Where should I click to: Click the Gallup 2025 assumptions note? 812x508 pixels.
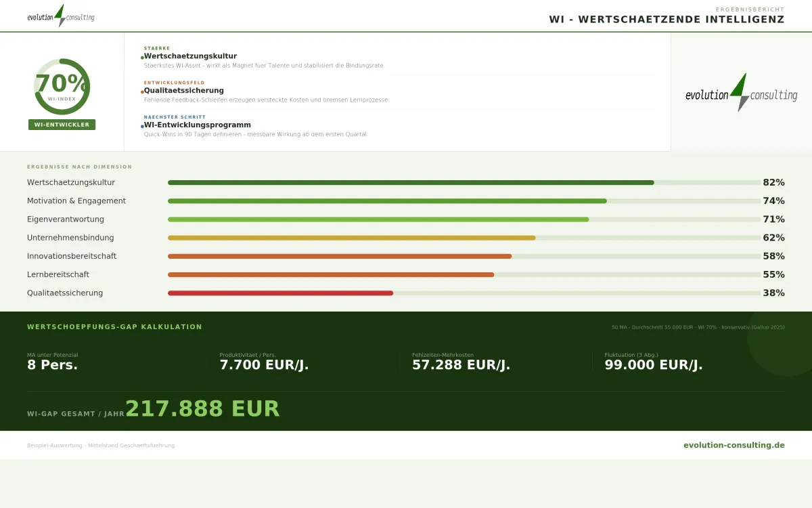[x=698, y=327]
